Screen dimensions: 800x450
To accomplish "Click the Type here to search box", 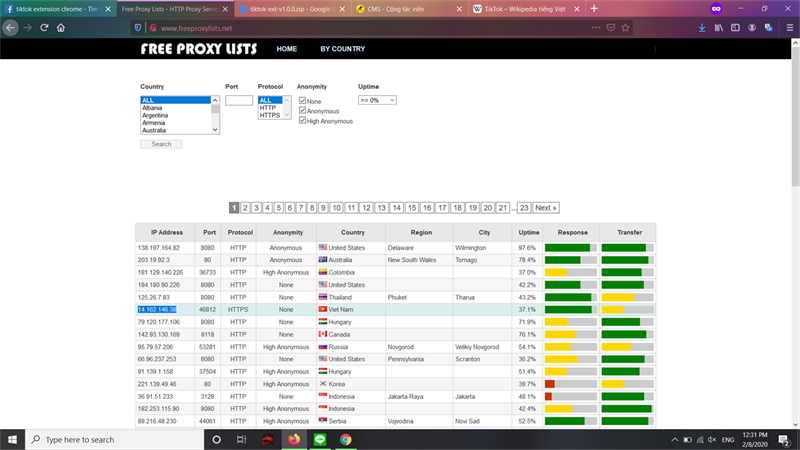I will click(x=115, y=439).
